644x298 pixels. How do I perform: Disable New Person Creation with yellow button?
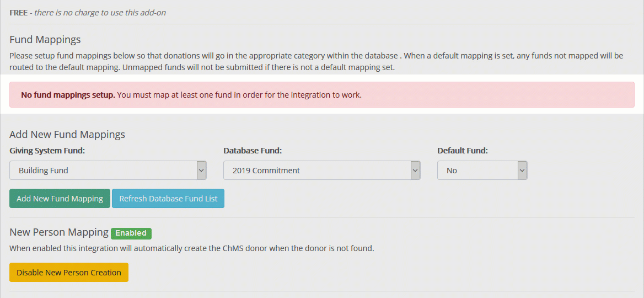pos(69,273)
